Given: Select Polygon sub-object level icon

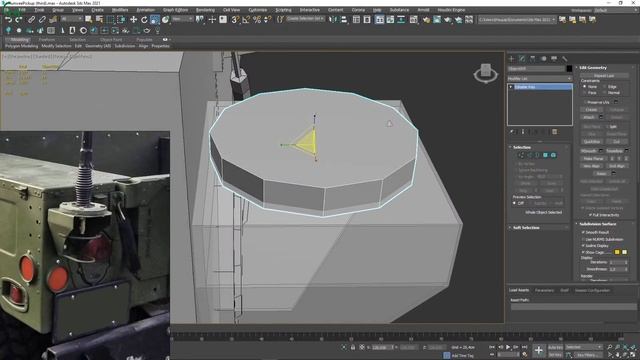Looking at the screenshot, I should (x=545, y=155).
